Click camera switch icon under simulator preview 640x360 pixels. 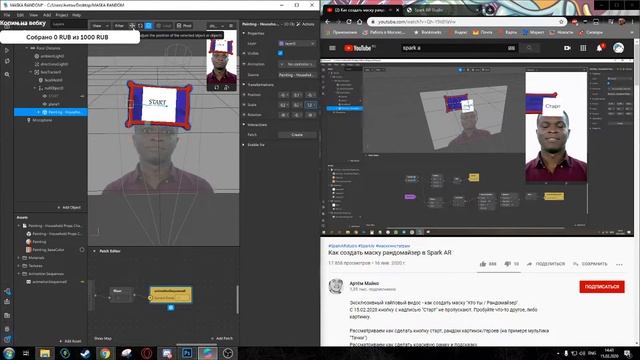click(227, 87)
